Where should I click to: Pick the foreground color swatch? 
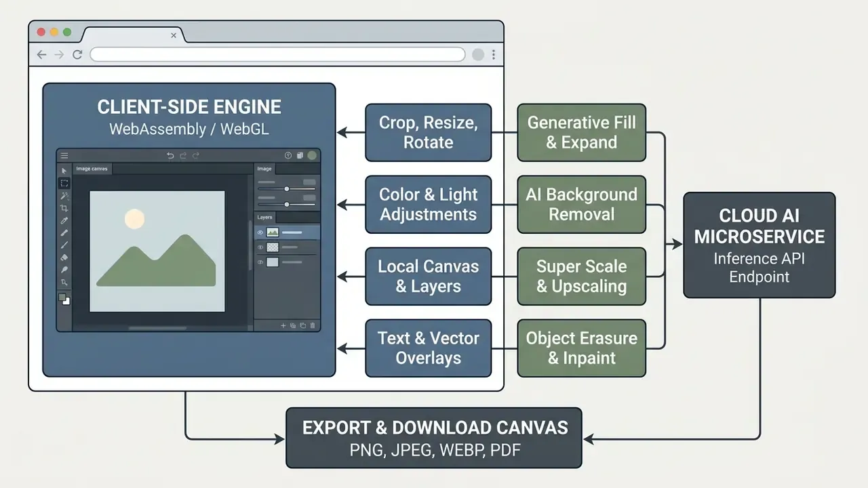(x=62, y=297)
